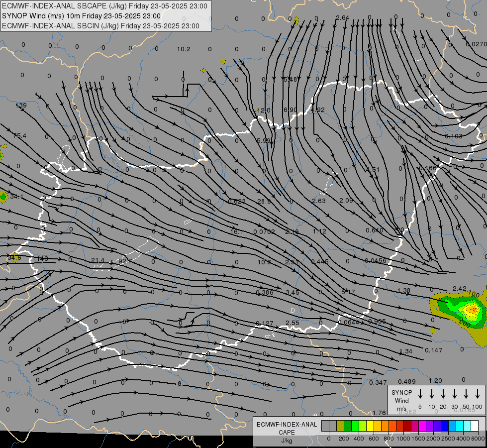The height and width of the screenshot is (448, 487).
Task: Click the 10.2 value on the map
Action: pos(184,49)
